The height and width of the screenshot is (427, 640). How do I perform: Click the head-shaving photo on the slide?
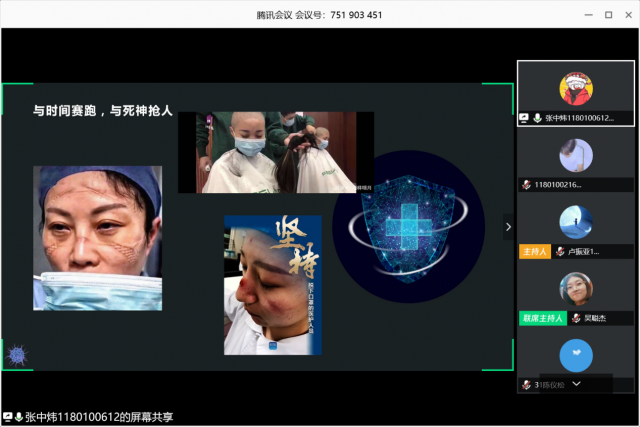[276, 152]
